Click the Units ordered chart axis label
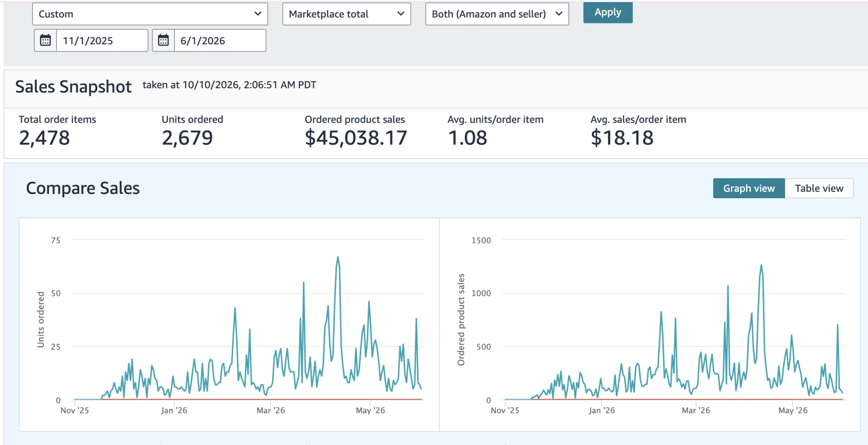This screenshot has height=445, width=868. tap(41, 319)
